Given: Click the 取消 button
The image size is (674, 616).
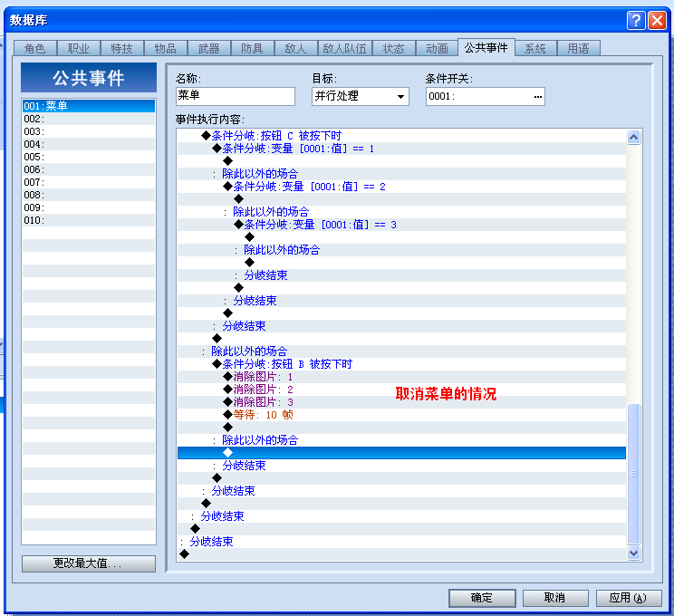Looking at the screenshot, I should pyautogui.click(x=555, y=598).
